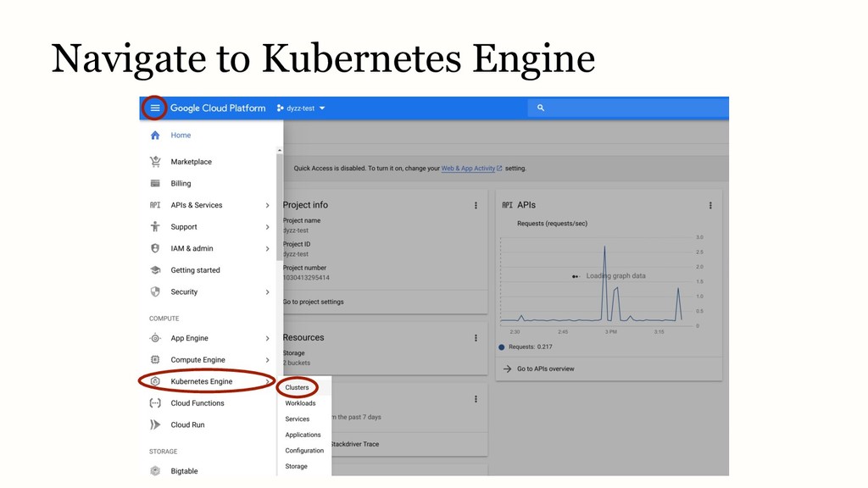Select Configuration in the Kubernetes submenu

(x=304, y=451)
